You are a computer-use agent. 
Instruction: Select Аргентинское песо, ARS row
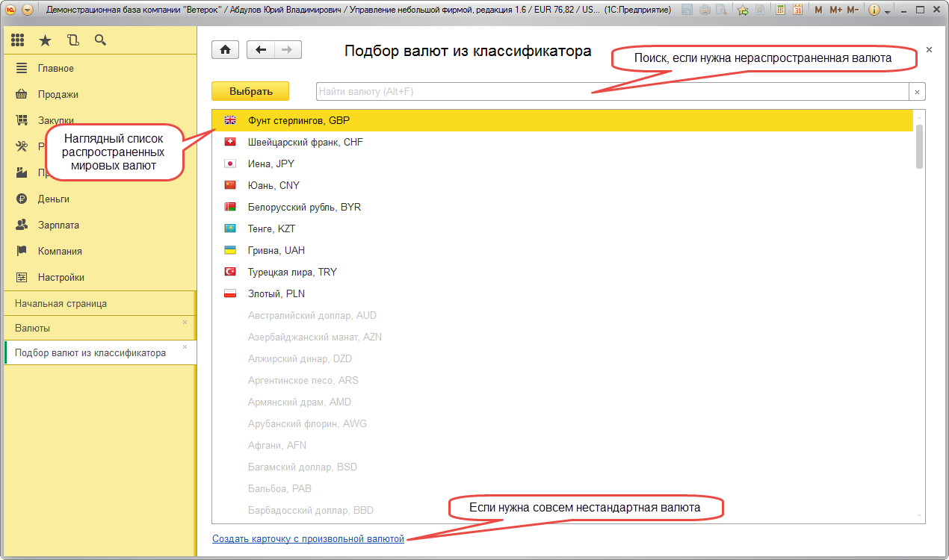(x=563, y=380)
